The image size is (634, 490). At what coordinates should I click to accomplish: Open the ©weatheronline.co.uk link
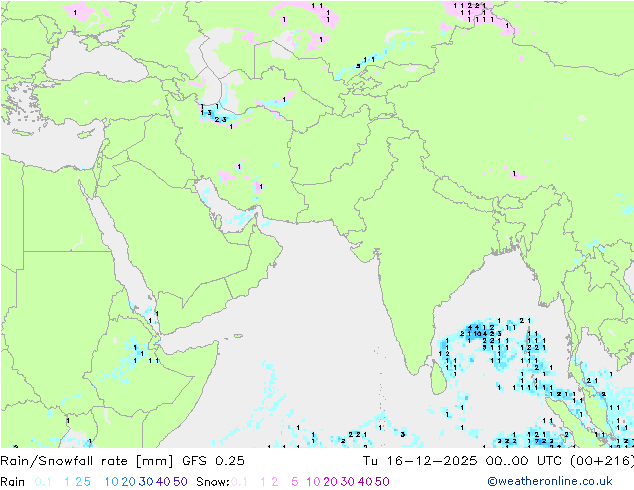pos(550,482)
